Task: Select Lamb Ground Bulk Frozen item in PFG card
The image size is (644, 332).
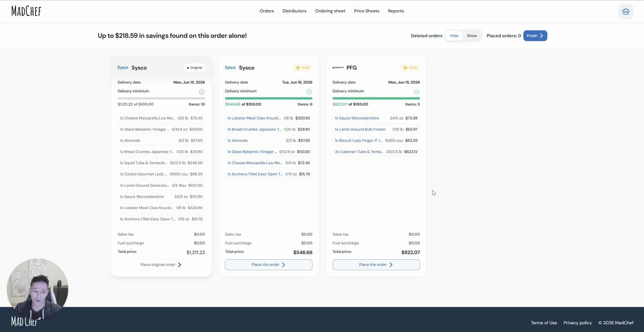Action: 376,129
